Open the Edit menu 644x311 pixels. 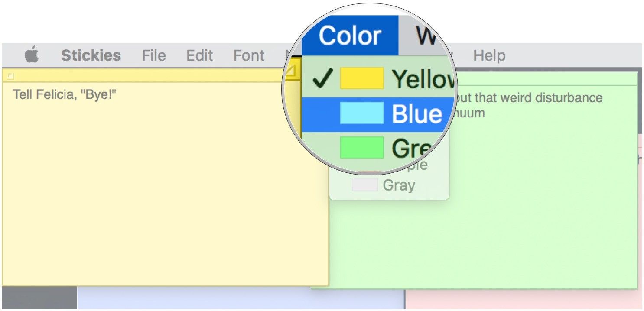pyautogui.click(x=200, y=55)
